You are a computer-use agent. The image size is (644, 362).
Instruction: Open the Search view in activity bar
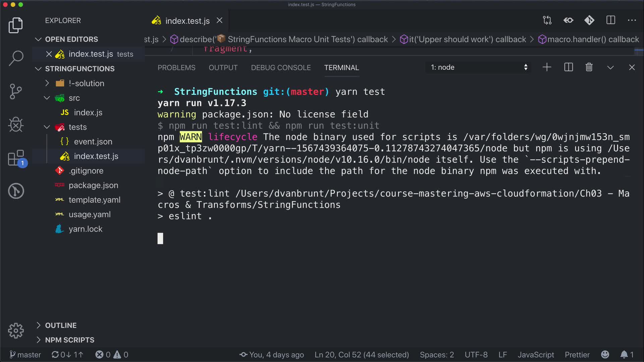(16, 58)
